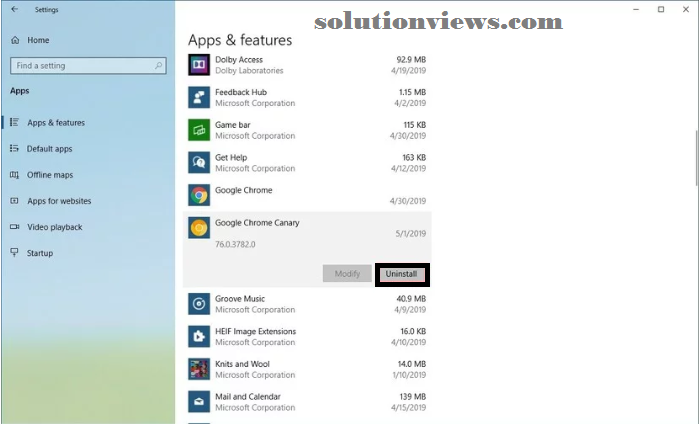Click the Canary version number 76.0.3782.0
Image resolution: width=700 pixels, height=424 pixels.
click(235, 244)
